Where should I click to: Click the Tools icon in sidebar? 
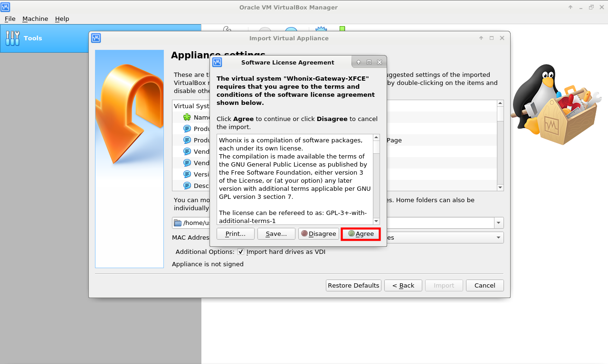(x=13, y=38)
